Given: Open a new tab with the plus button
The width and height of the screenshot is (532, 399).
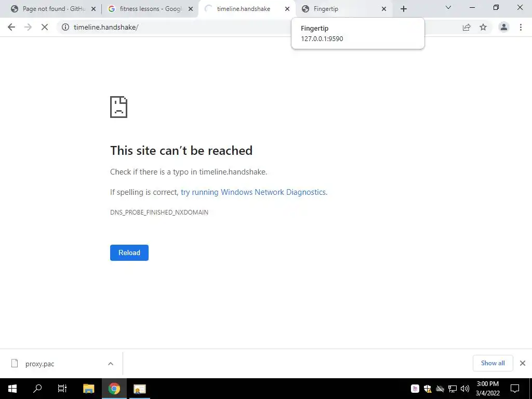Looking at the screenshot, I should point(403,9).
